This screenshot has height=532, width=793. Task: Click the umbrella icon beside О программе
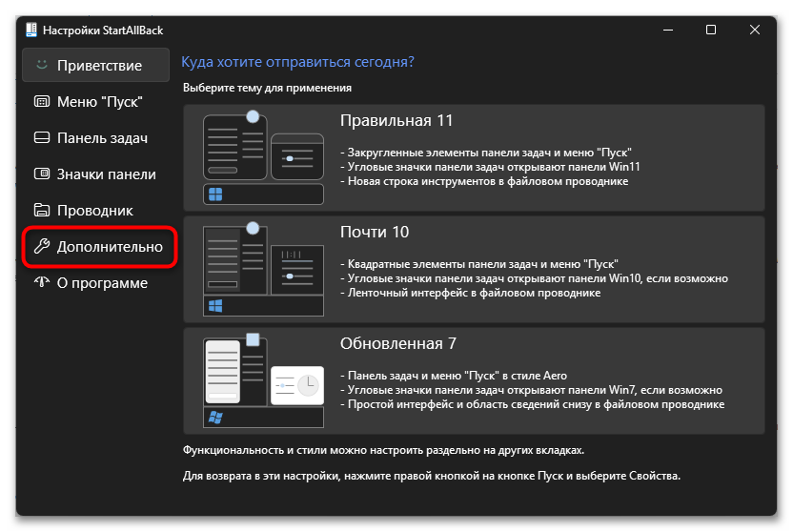pyautogui.click(x=42, y=282)
